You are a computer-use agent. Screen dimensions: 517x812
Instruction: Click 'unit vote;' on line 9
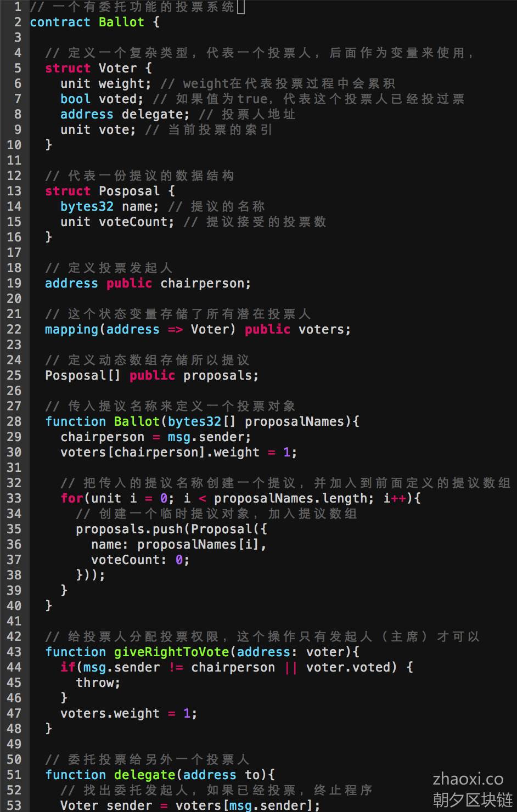click(x=98, y=129)
